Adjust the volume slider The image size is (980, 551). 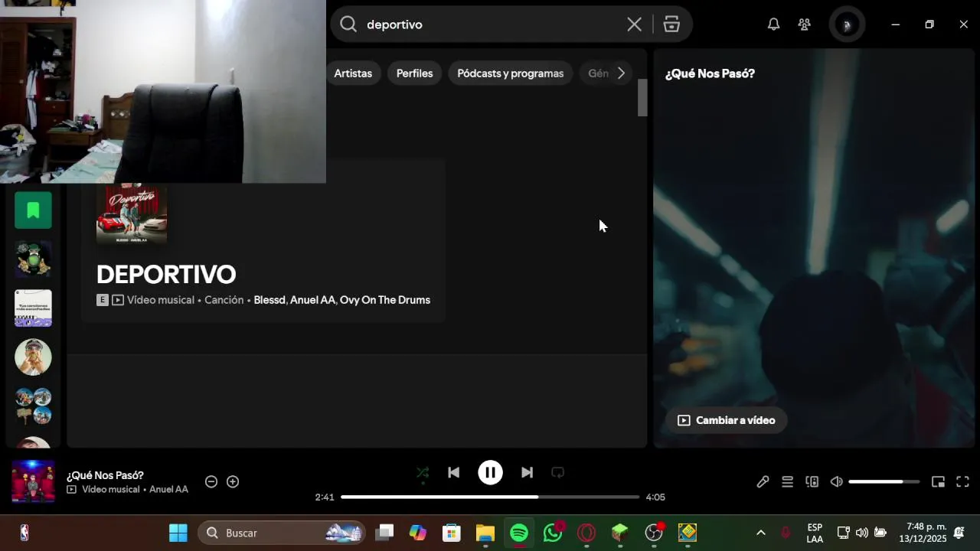tap(884, 481)
